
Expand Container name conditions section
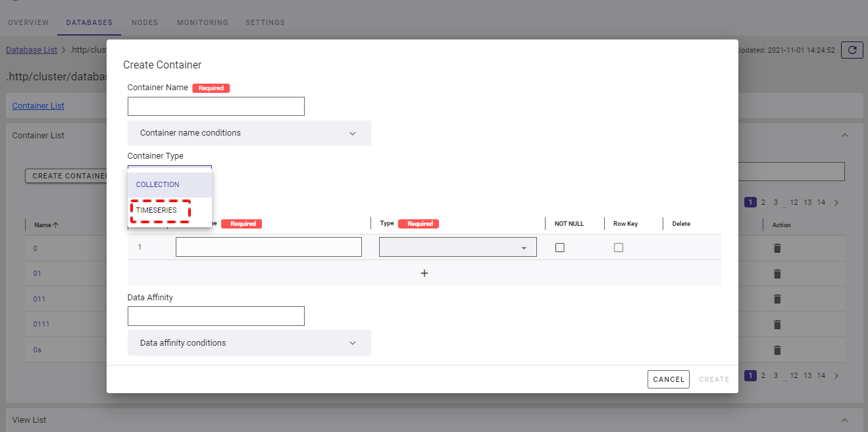pyautogui.click(x=249, y=133)
